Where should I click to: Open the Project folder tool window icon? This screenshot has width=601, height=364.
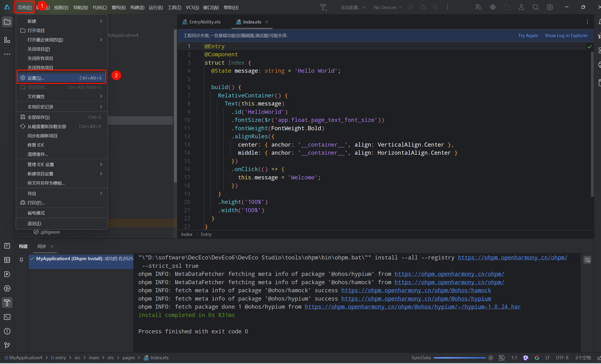click(7, 22)
